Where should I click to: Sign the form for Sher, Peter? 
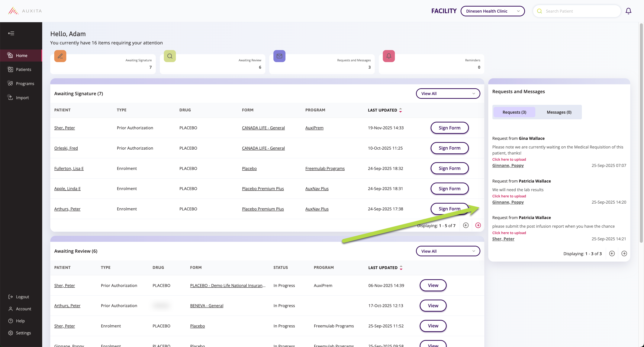449,128
